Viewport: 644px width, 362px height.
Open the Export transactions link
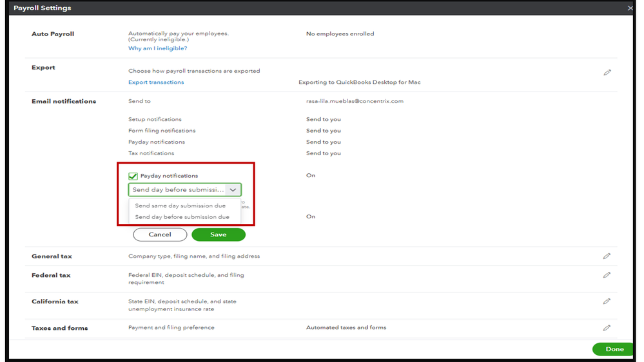(156, 82)
